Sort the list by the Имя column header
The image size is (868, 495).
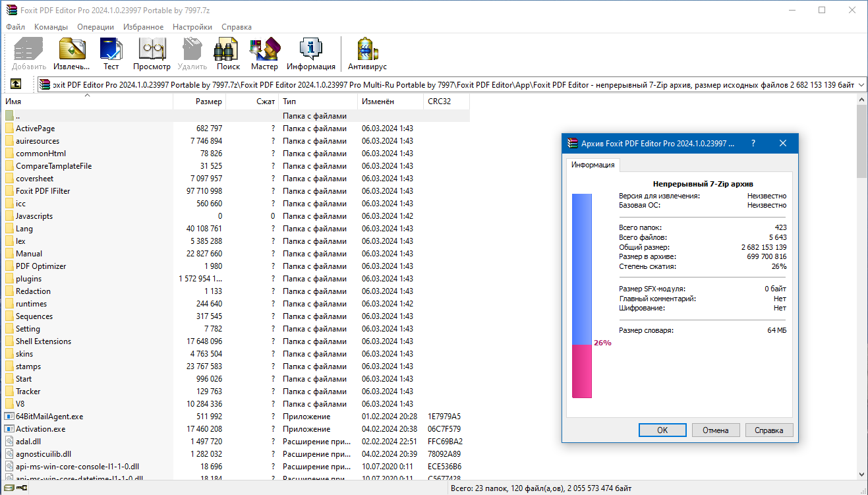pos(88,102)
